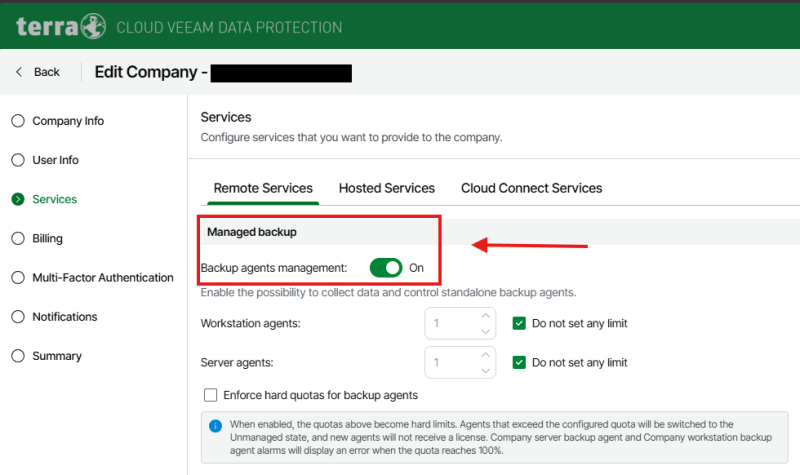The height and width of the screenshot is (475, 800).
Task: Select the Services step in sidebar
Action: (44, 199)
